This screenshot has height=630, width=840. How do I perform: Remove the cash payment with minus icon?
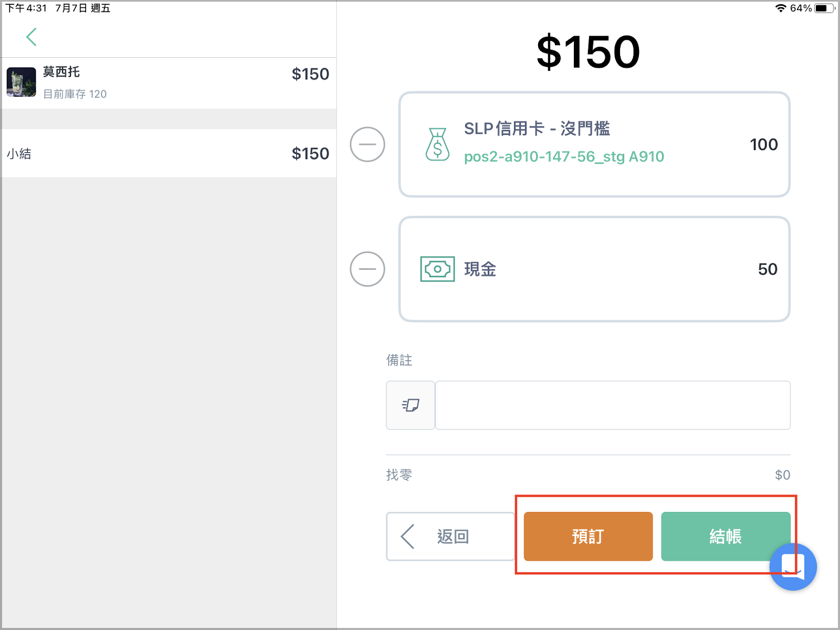tap(367, 269)
